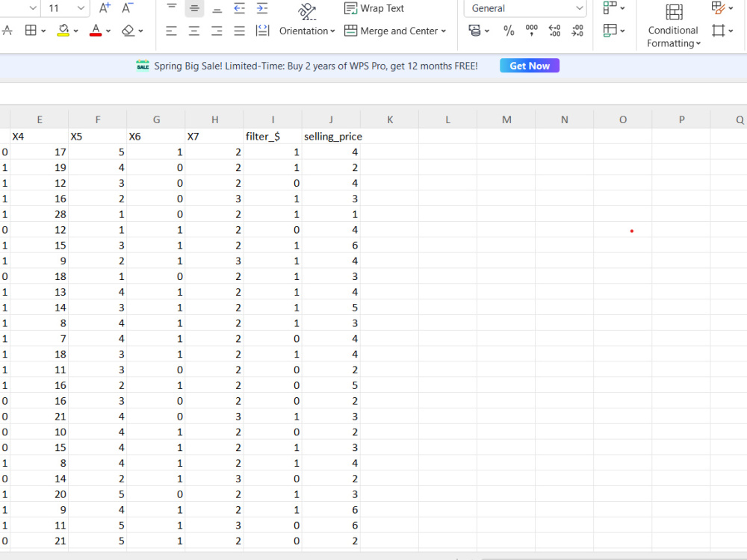Screen dimensions: 747x560
Task: Click Get Now promo button
Action: [x=530, y=66]
